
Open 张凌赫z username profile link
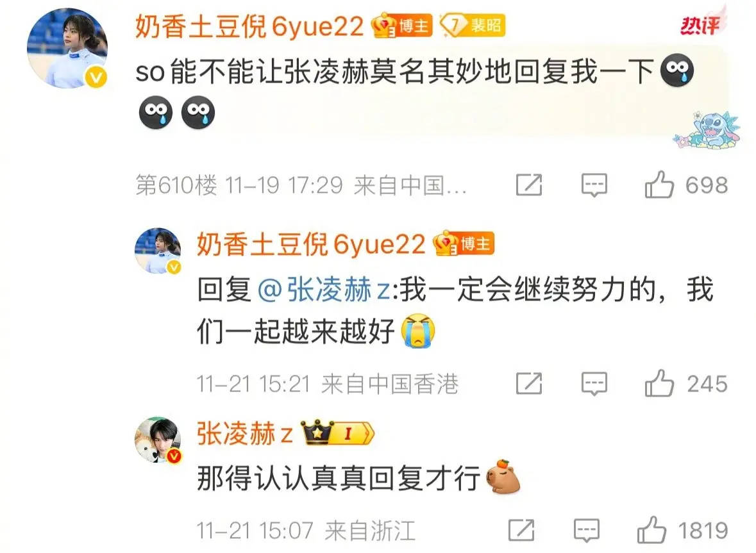[245, 433]
